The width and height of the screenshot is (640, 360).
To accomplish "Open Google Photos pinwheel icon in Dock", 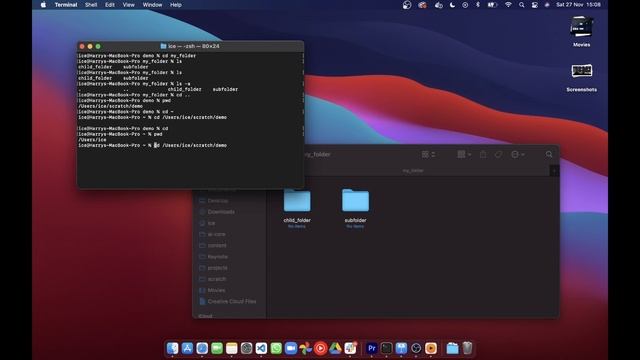I will pos(305,348).
